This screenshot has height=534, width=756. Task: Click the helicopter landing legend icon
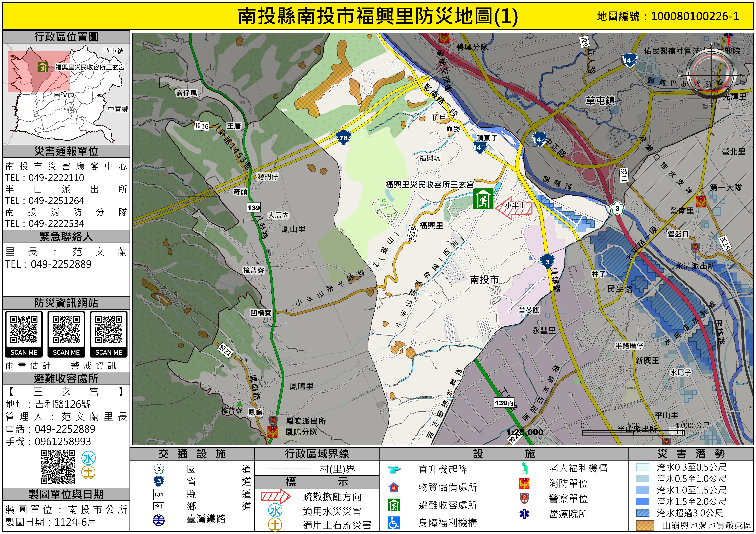[x=394, y=469]
